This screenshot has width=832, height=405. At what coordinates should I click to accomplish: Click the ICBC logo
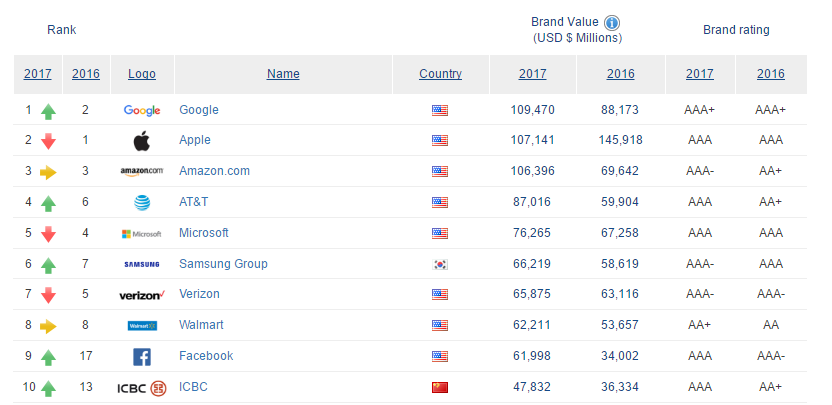pyautogui.click(x=142, y=388)
